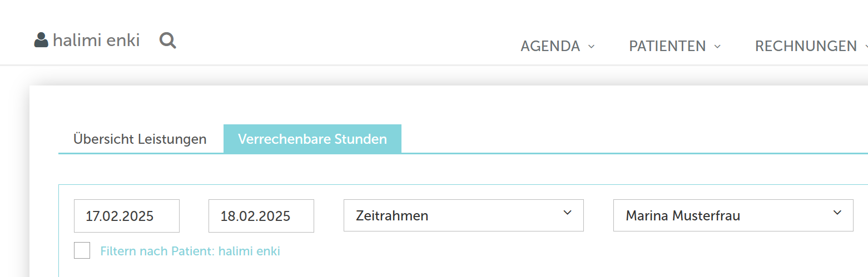Click the chevron beside PATIENTEN

point(717,46)
